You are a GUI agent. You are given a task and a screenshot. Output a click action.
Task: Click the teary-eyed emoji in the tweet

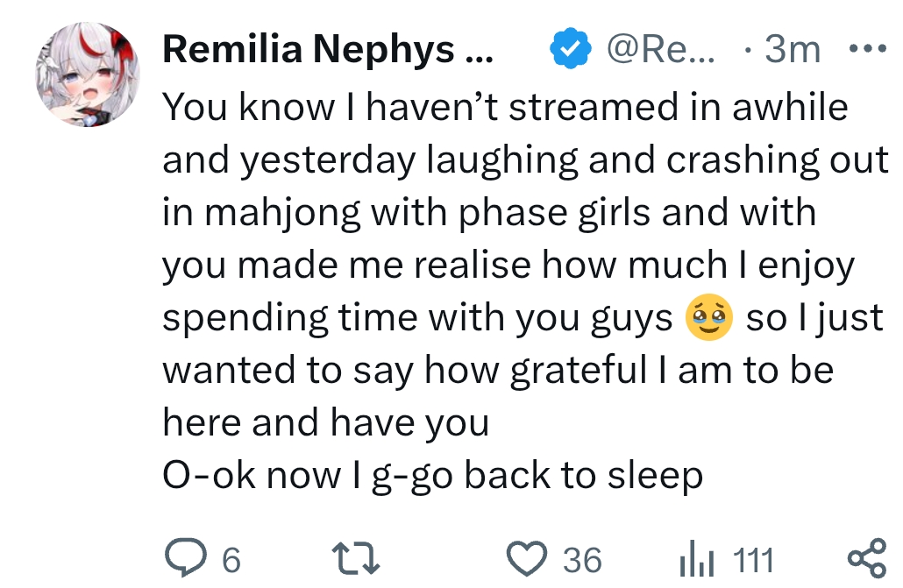tap(708, 318)
